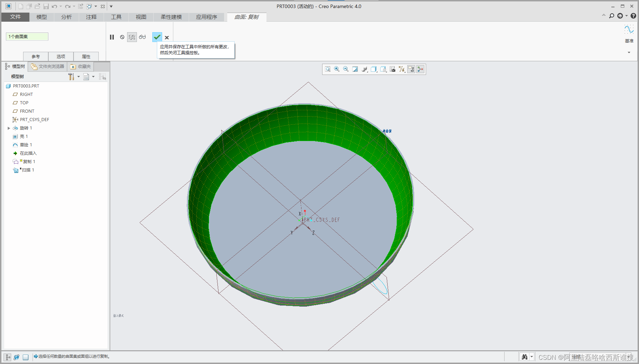Click the binoculars find icon in status bar
639x364 pixels.
point(525,357)
